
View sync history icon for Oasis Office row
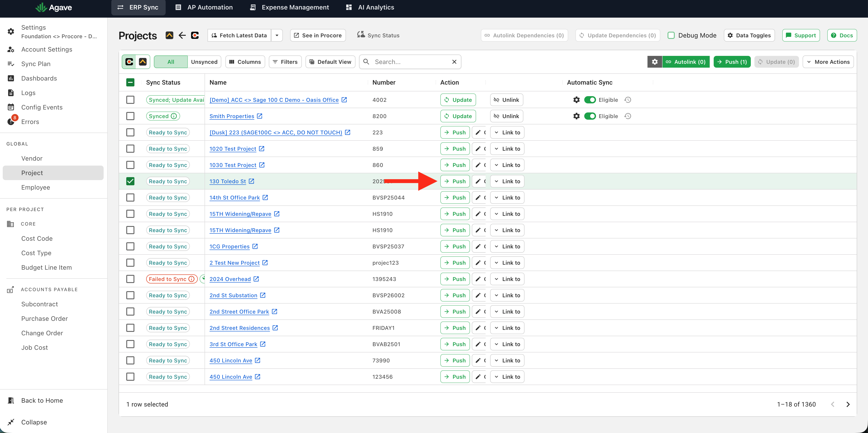coord(627,100)
